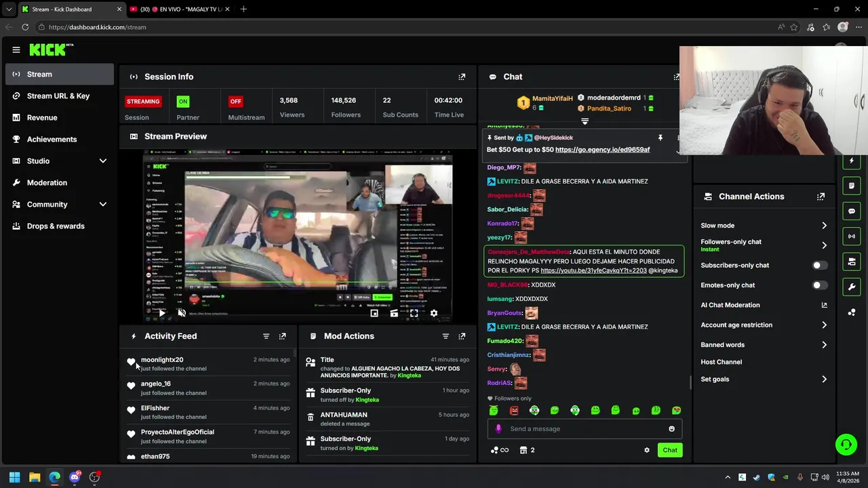This screenshot has height=488, width=868.
Task: Pop out the Channel Actions panel
Action: [x=821, y=197]
